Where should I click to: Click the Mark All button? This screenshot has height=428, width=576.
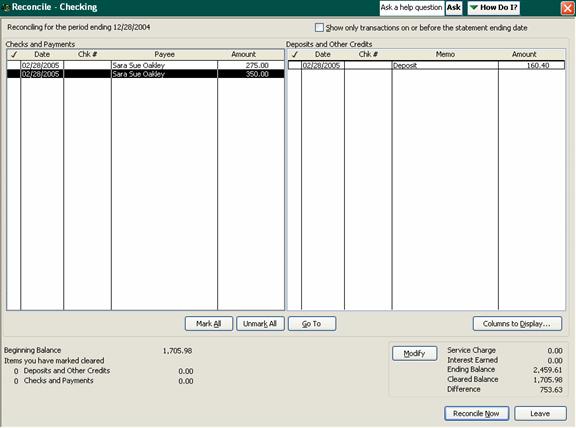(x=209, y=324)
